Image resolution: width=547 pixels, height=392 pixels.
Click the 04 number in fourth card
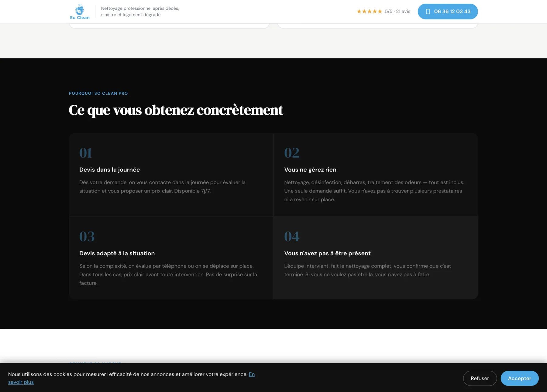pos(292,236)
